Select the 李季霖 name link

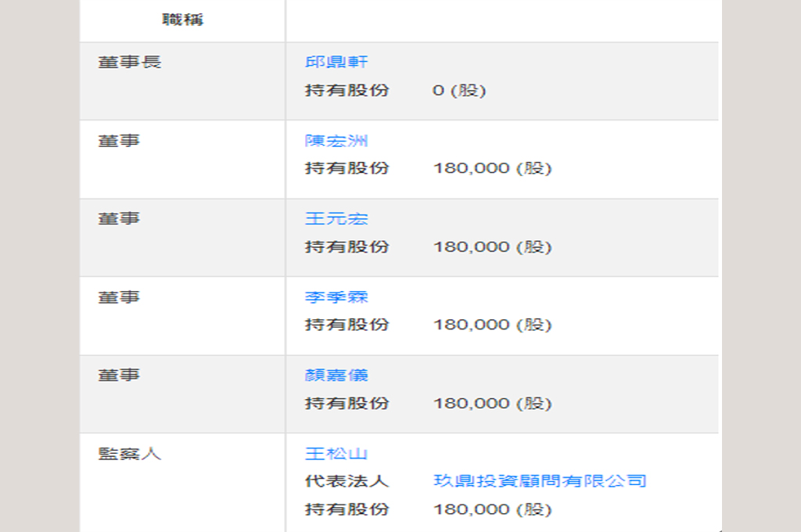pyautogui.click(x=336, y=297)
